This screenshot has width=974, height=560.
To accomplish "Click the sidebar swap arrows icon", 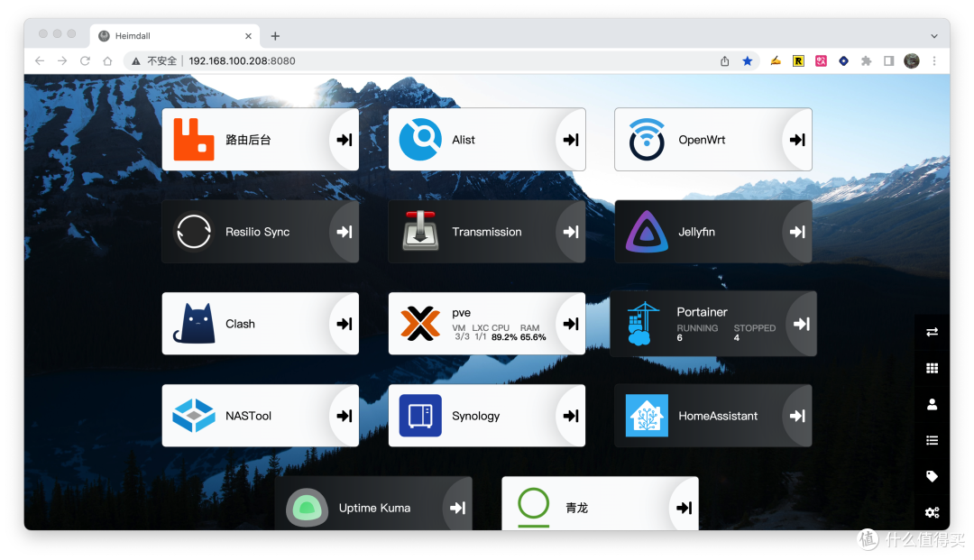I will point(932,332).
